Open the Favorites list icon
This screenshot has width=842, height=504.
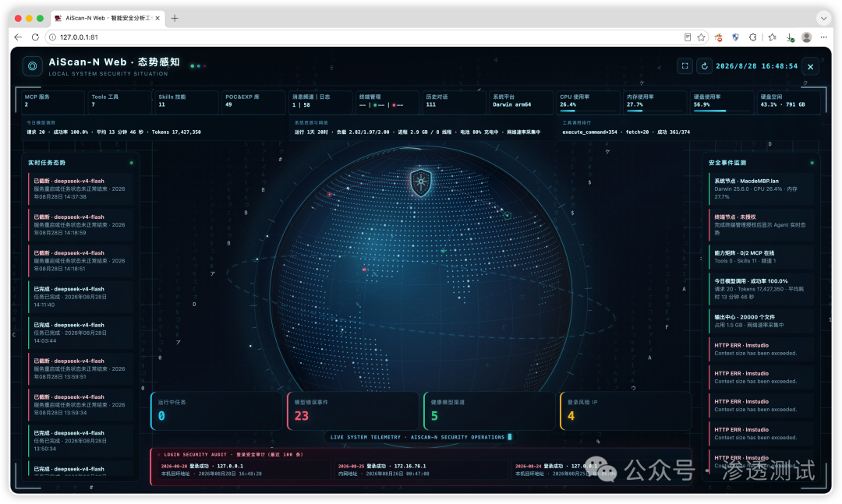point(772,37)
